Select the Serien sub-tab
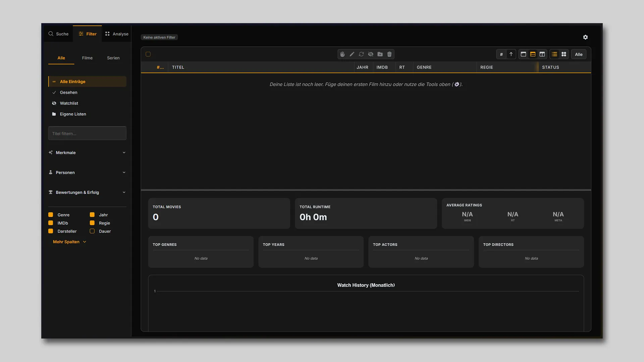This screenshot has width=644, height=362. pyautogui.click(x=113, y=58)
